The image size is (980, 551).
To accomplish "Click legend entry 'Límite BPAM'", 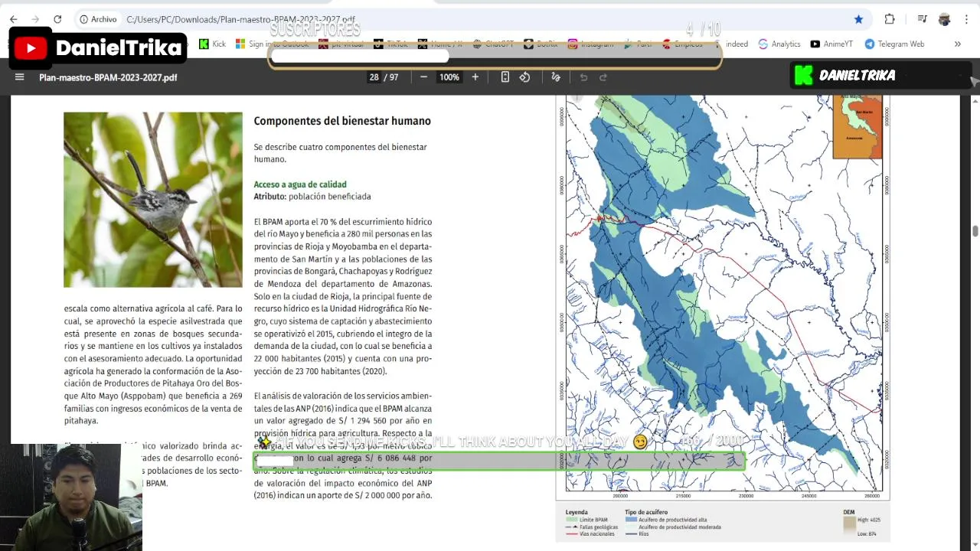I will (592, 520).
